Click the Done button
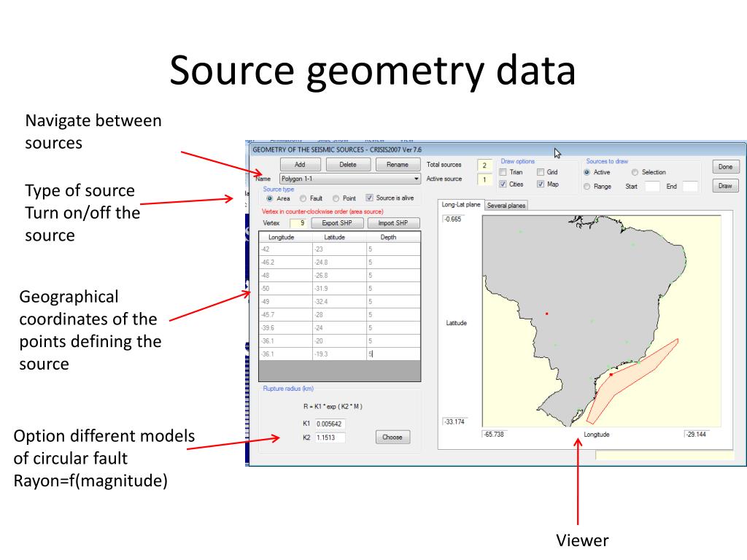This screenshot has width=747, height=560. 726,167
